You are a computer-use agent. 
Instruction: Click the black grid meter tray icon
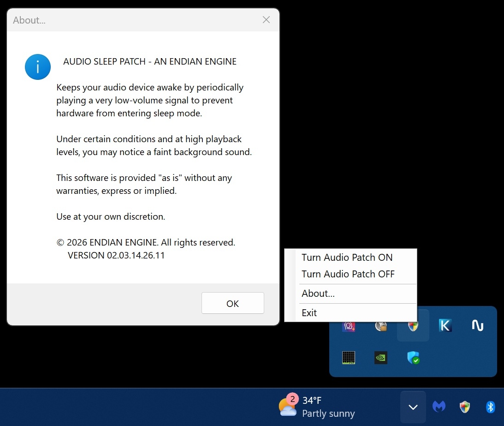pos(349,358)
